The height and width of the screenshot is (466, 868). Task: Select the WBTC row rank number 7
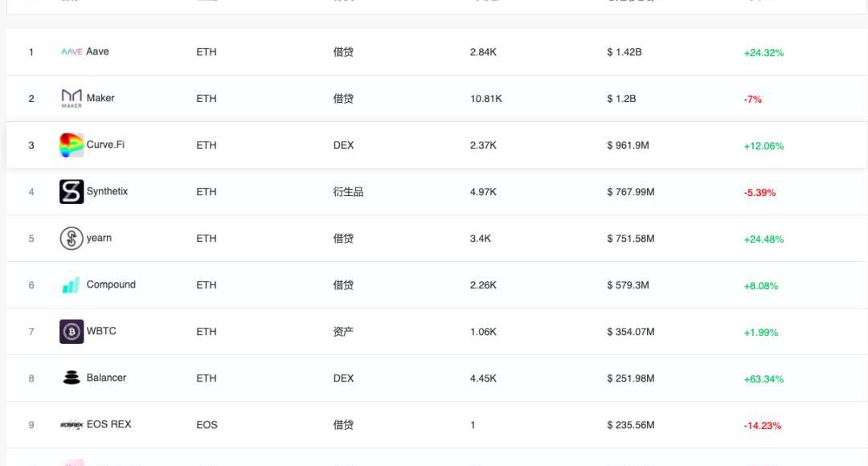31,332
